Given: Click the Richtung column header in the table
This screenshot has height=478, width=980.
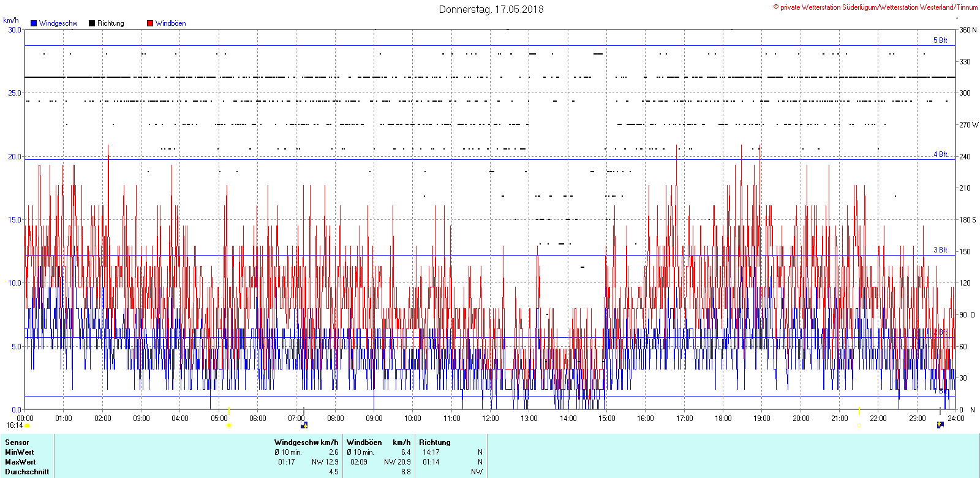Looking at the screenshot, I should tap(435, 442).
